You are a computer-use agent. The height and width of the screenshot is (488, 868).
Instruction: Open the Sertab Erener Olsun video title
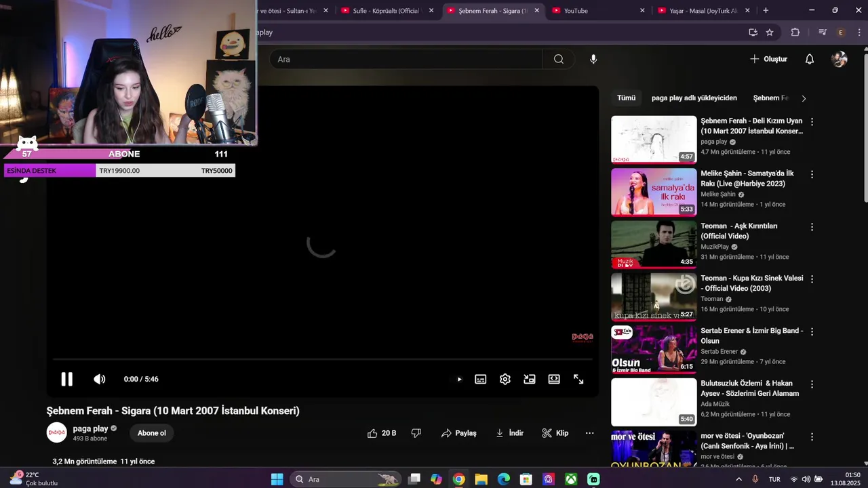click(751, 335)
